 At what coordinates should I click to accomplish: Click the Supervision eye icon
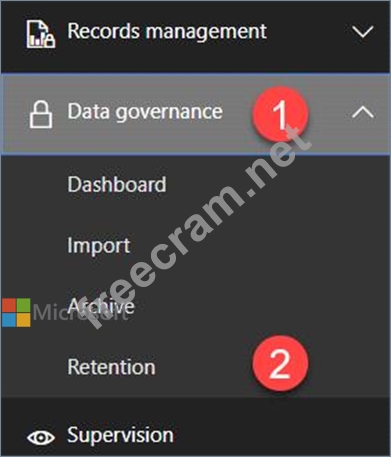pos(41,437)
